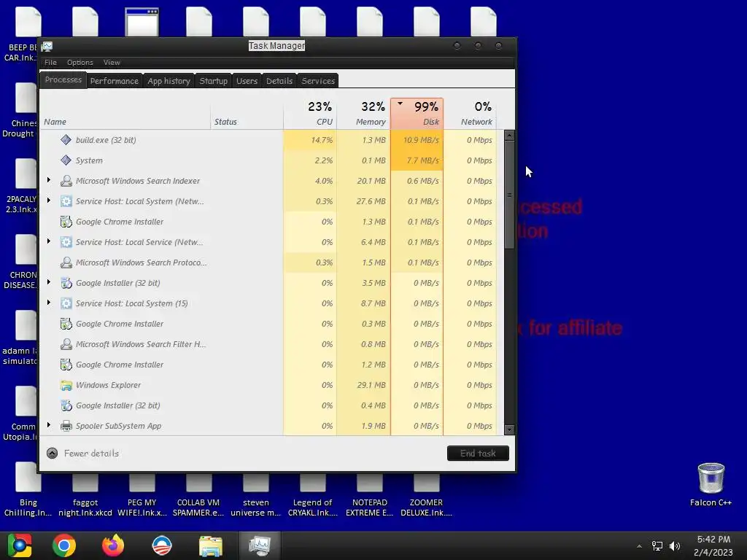This screenshot has height=560, width=747.
Task: Expand Service Host: Local Service group
Action: 49,242
